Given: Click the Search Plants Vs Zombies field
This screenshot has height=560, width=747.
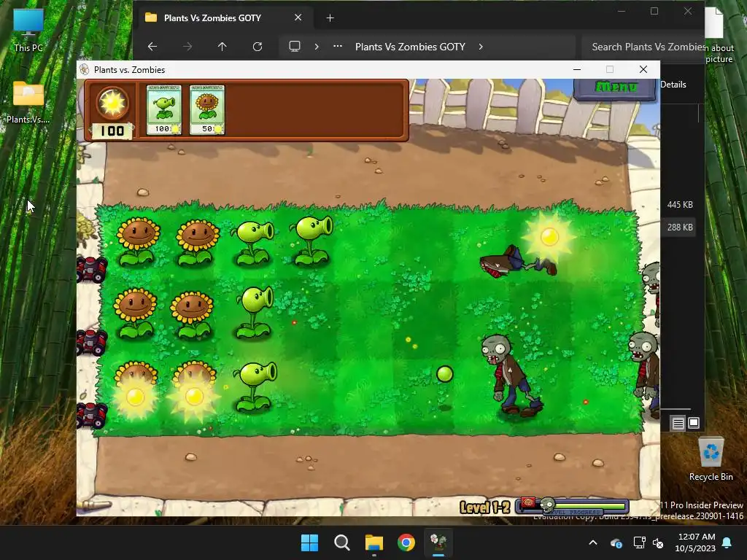Looking at the screenshot, I should (643, 47).
